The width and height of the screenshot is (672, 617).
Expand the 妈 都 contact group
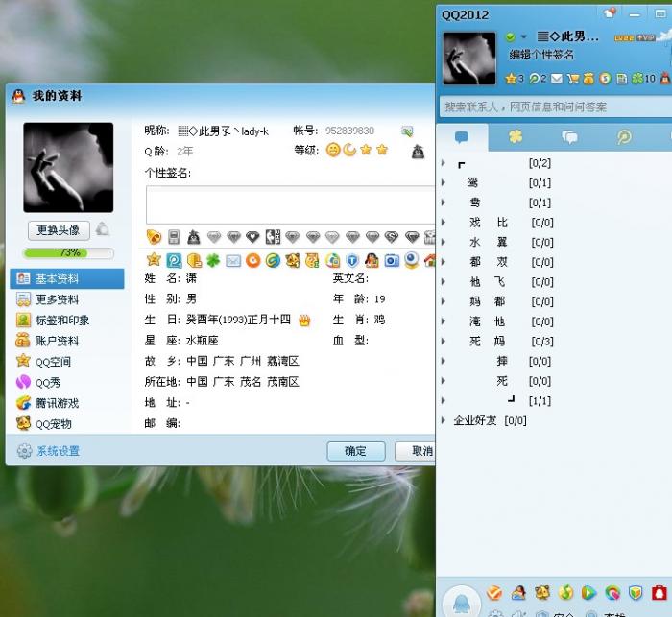444,301
